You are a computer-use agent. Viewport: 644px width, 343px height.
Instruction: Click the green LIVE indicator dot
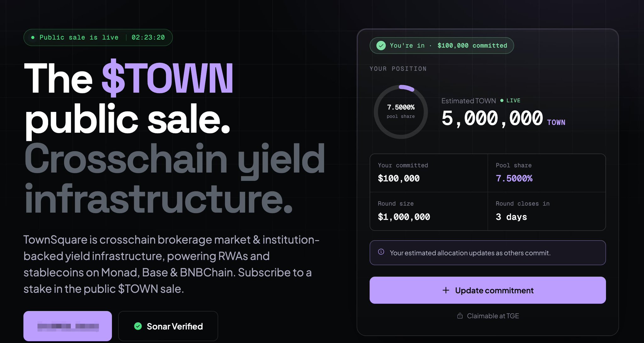coord(502,101)
